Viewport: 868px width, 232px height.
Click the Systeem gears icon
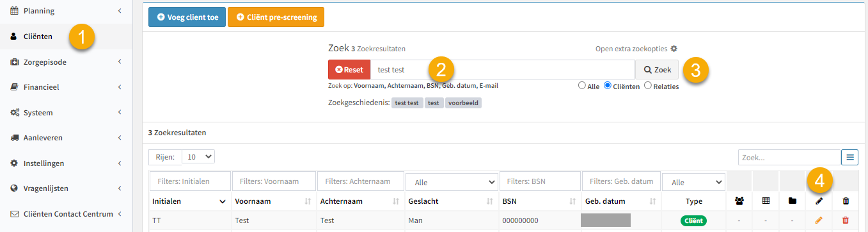pyautogui.click(x=14, y=113)
